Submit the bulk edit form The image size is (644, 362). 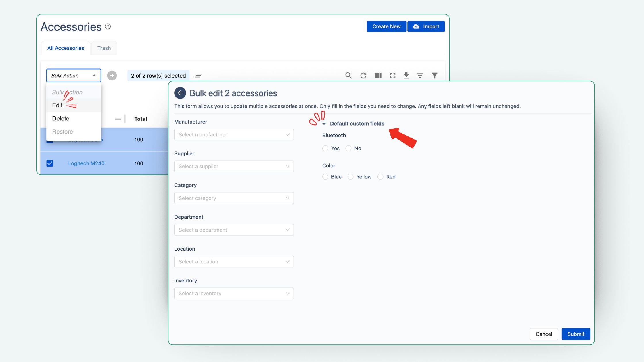tap(576, 334)
